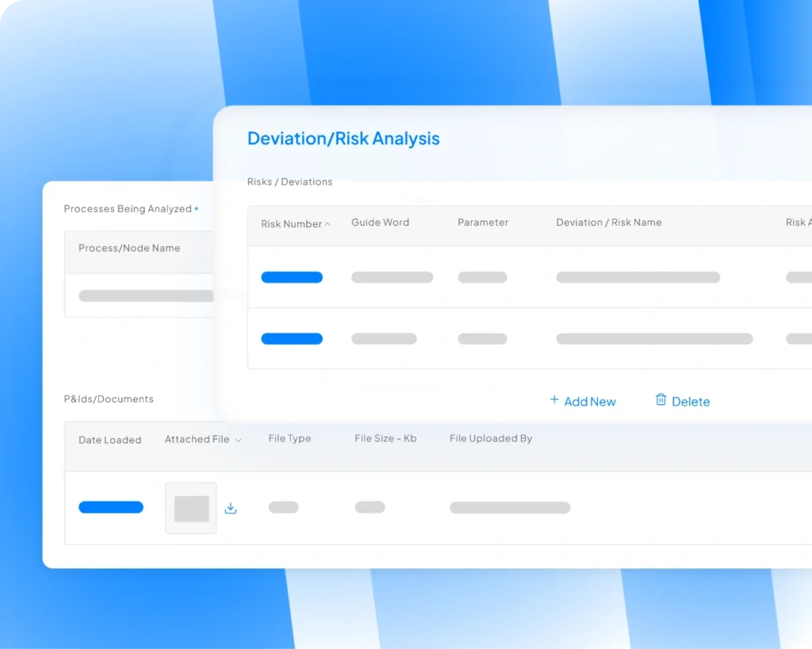Click the File Size - Kb column header

click(x=385, y=438)
